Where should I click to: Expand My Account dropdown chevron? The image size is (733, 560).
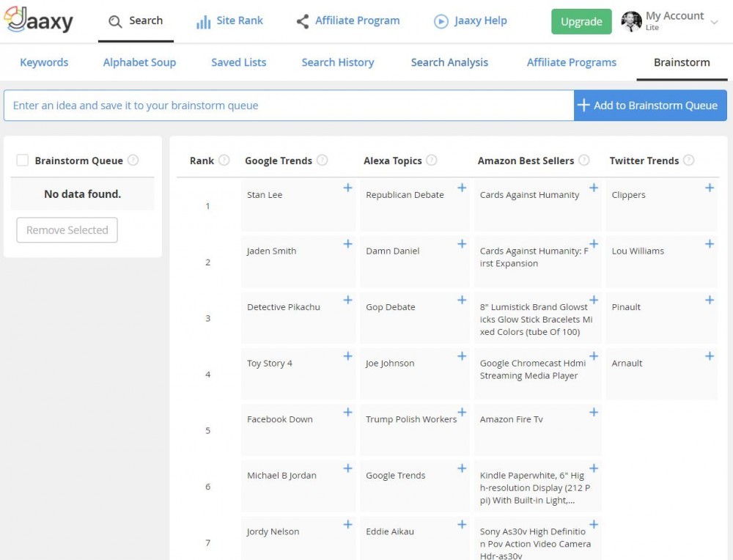(714, 22)
